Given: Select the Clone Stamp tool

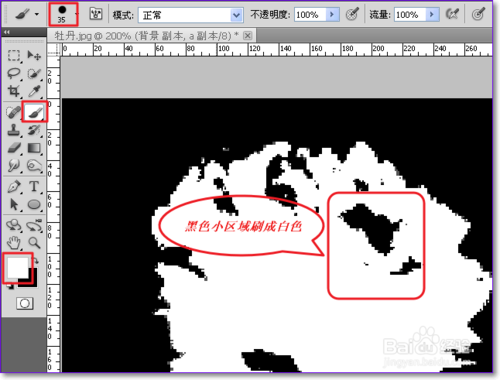Looking at the screenshot, I should pyautogui.click(x=14, y=130).
